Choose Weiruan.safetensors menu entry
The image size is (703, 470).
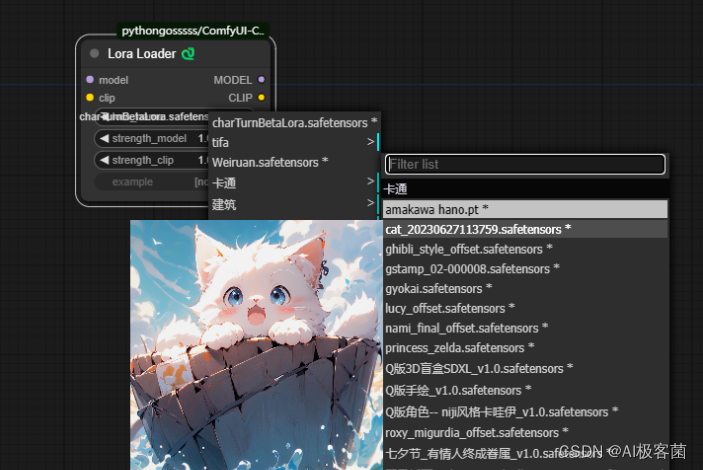pyautogui.click(x=294, y=162)
